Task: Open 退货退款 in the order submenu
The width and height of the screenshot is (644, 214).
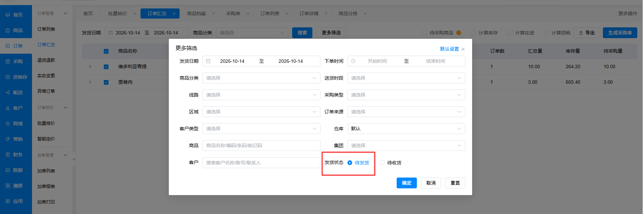Action: (46, 60)
